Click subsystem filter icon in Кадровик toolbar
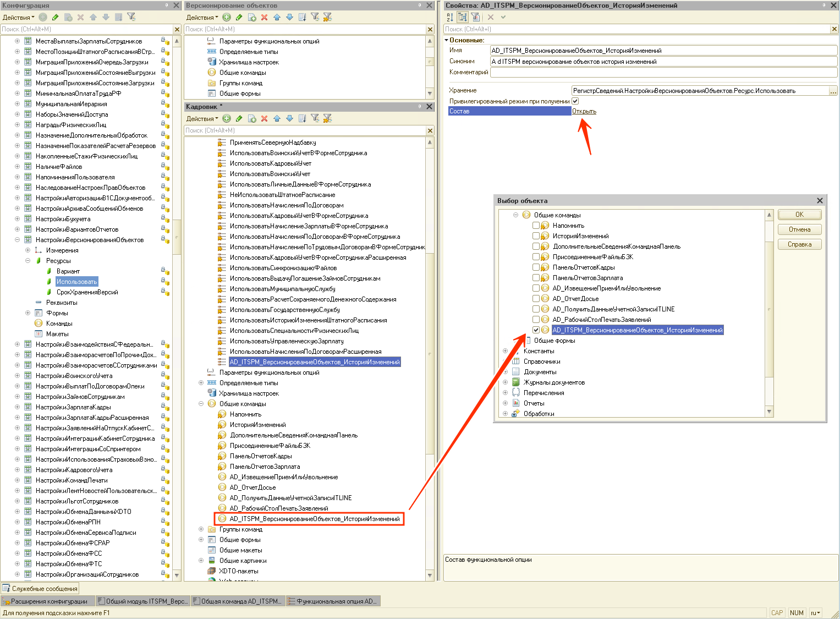Screen dimensions: 840x619 tap(315, 118)
